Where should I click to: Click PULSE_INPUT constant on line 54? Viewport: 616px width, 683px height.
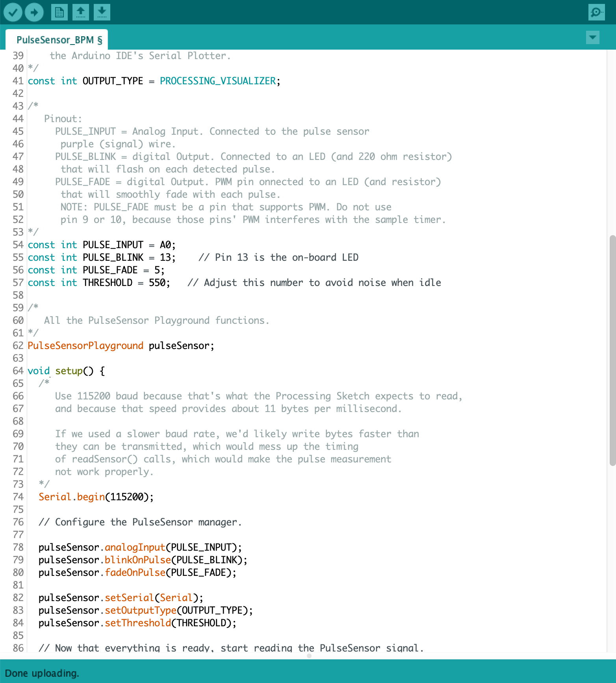click(x=113, y=245)
